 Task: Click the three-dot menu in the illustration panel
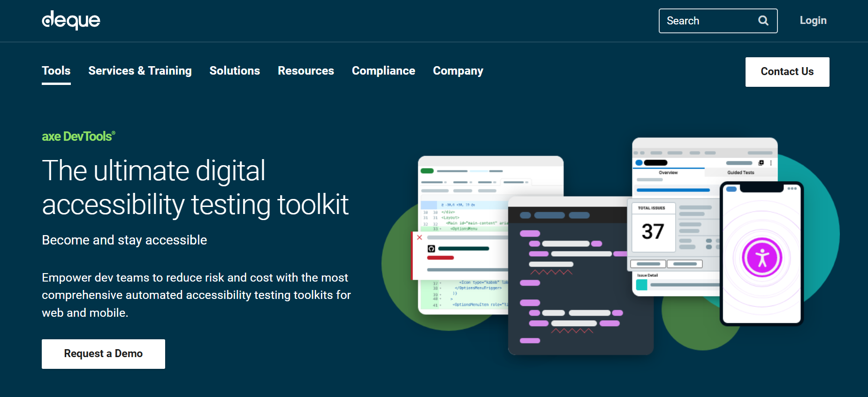click(x=771, y=163)
